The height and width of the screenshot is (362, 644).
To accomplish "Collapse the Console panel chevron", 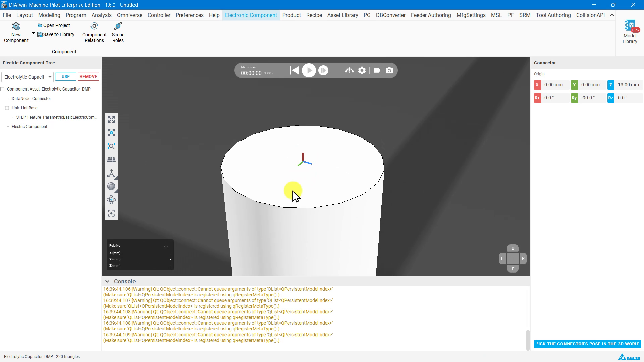I will [107, 281].
